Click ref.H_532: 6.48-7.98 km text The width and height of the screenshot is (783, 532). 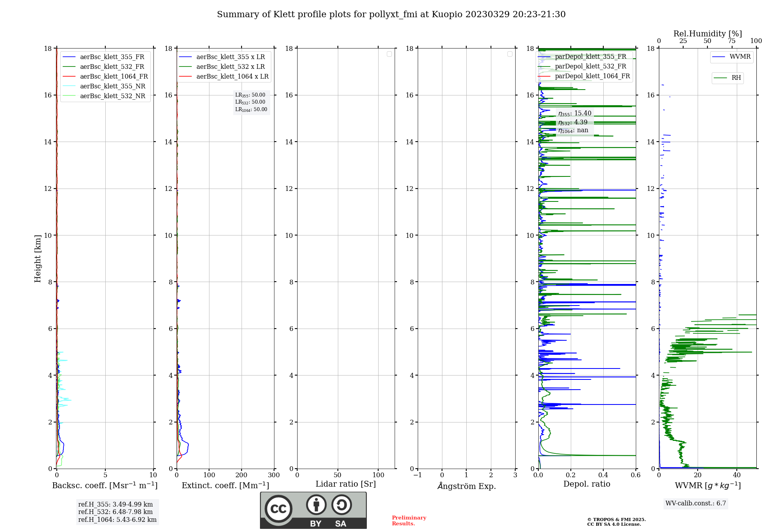coord(115,512)
